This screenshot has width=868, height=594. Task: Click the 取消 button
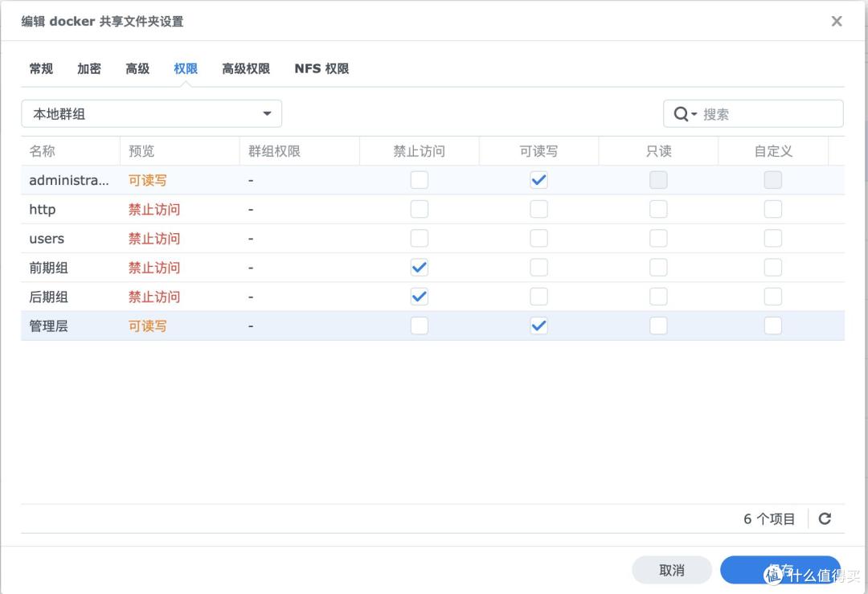click(672, 570)
